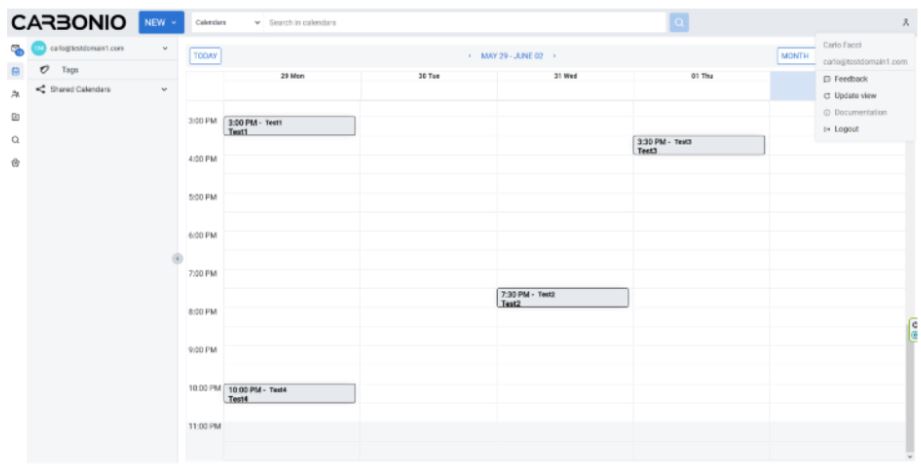Image resolution: width=921 pixels, height=470 pixels.
Task: Open the Files app icon in sidebar
Action: pyautogui.click(x=16, y=117)
